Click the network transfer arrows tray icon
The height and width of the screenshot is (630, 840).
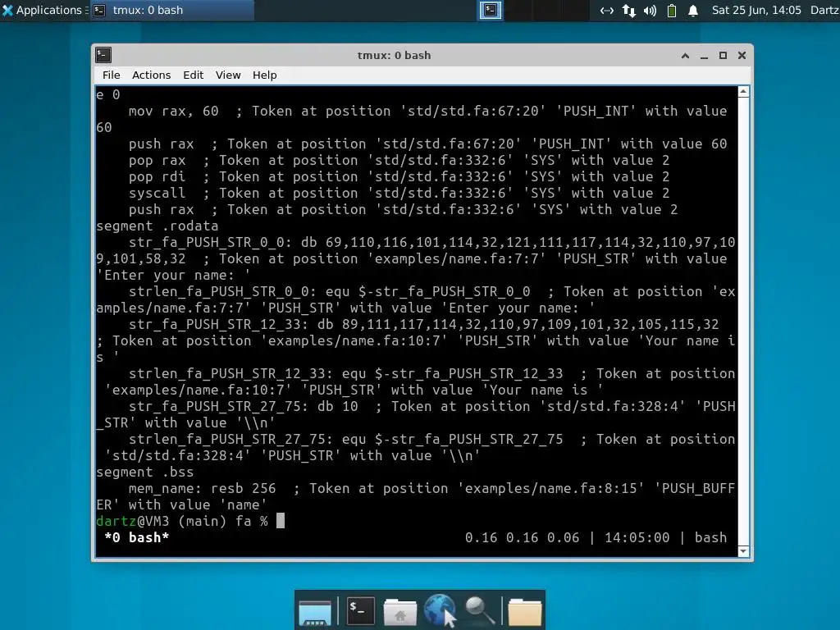(x=629, y=10)
